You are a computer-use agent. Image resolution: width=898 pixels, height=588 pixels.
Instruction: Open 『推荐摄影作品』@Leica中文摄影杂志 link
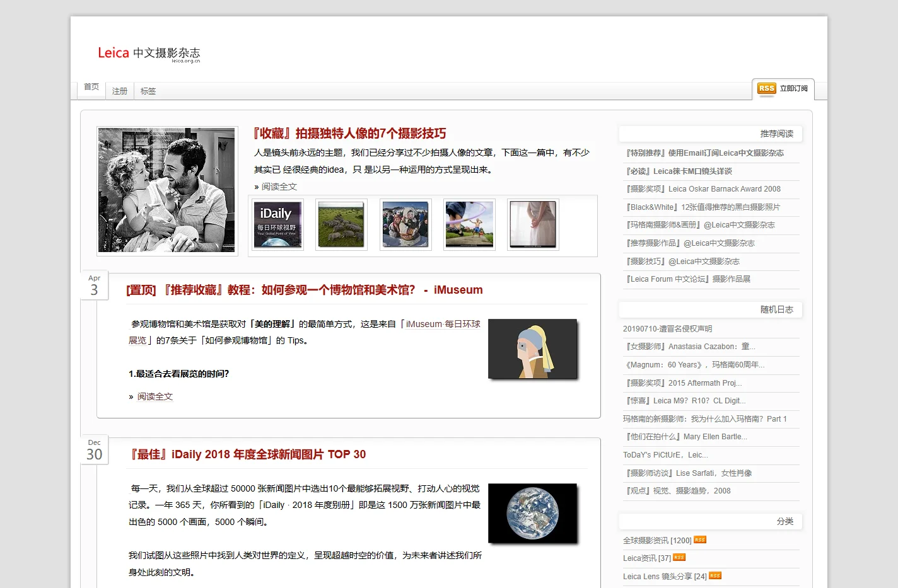tap(689, 243)
